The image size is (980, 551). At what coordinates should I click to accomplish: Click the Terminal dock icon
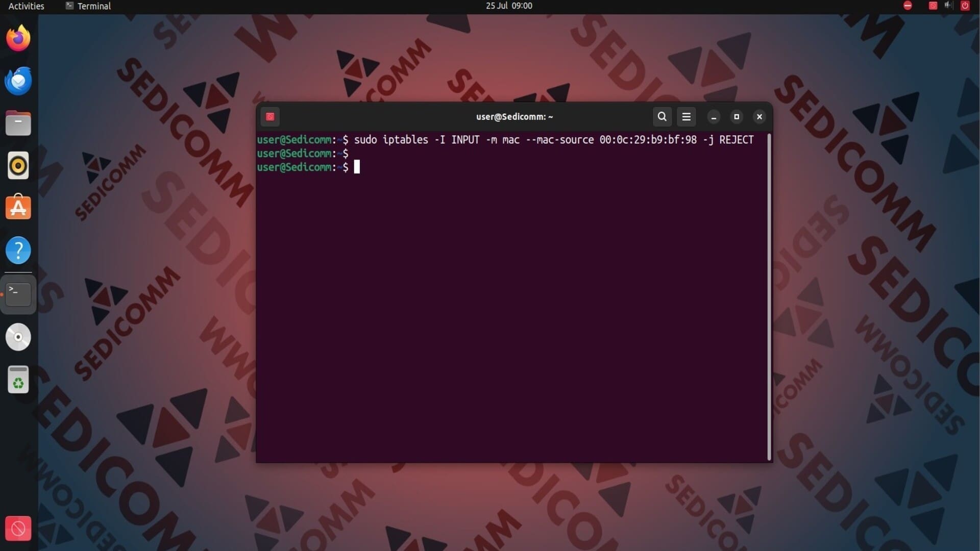[x=18, y=294]
